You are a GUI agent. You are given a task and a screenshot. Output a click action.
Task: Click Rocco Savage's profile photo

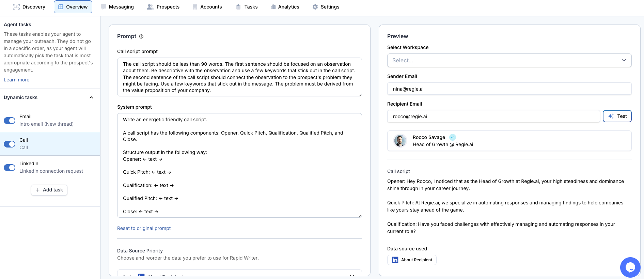point(400,141)
